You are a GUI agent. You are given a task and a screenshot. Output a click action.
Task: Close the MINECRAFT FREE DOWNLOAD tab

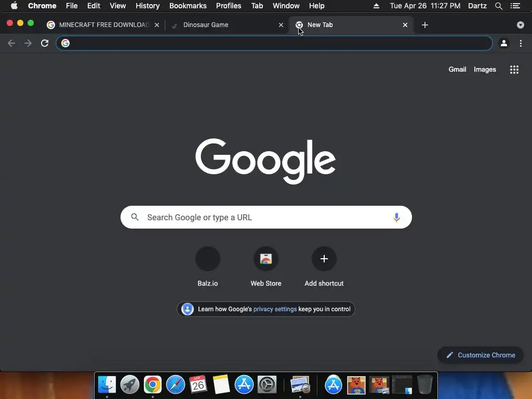point(157,25)
